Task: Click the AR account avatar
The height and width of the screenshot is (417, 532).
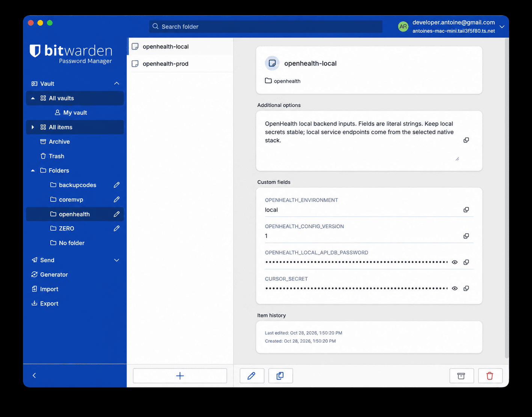Action: pos(403,27)
